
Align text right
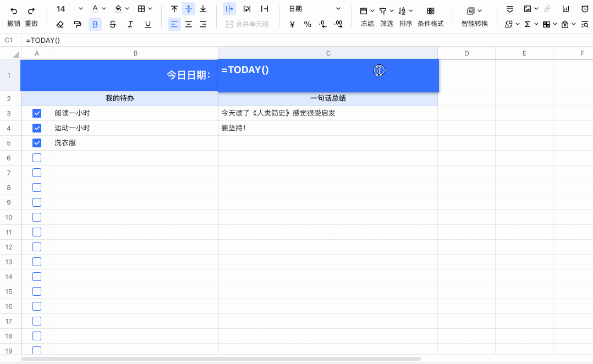(202, 24)
